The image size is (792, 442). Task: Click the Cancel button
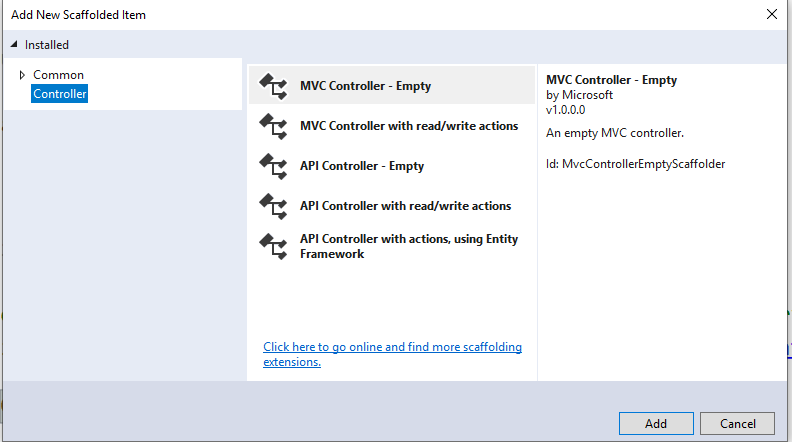[737, 423]
